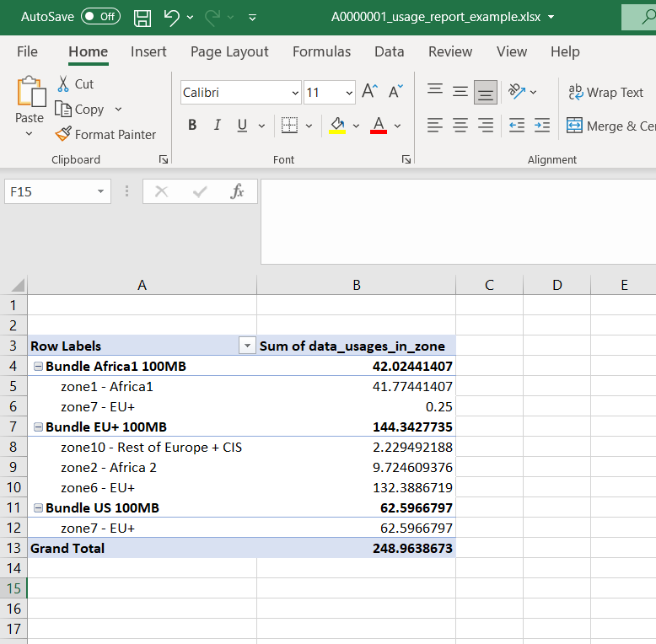656x644 pixels.
Task: Click the Format Painter brush icon
Action: [63, 134]
